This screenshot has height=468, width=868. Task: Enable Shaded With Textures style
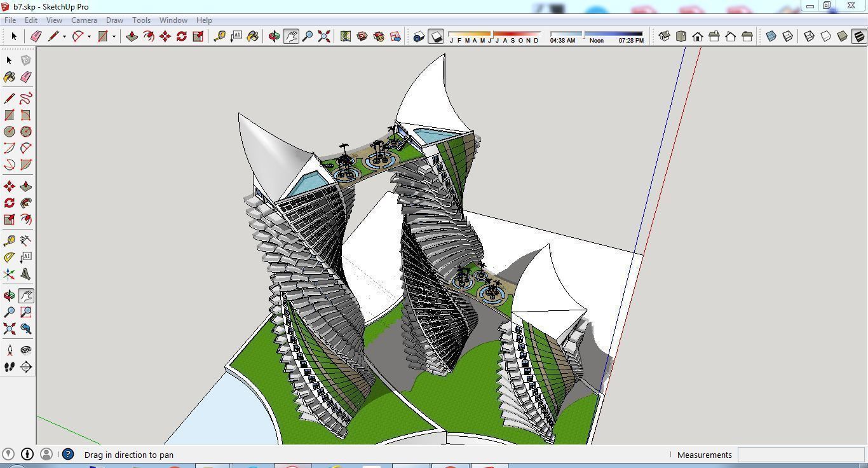pyautogui.click(x=859, y=37)
